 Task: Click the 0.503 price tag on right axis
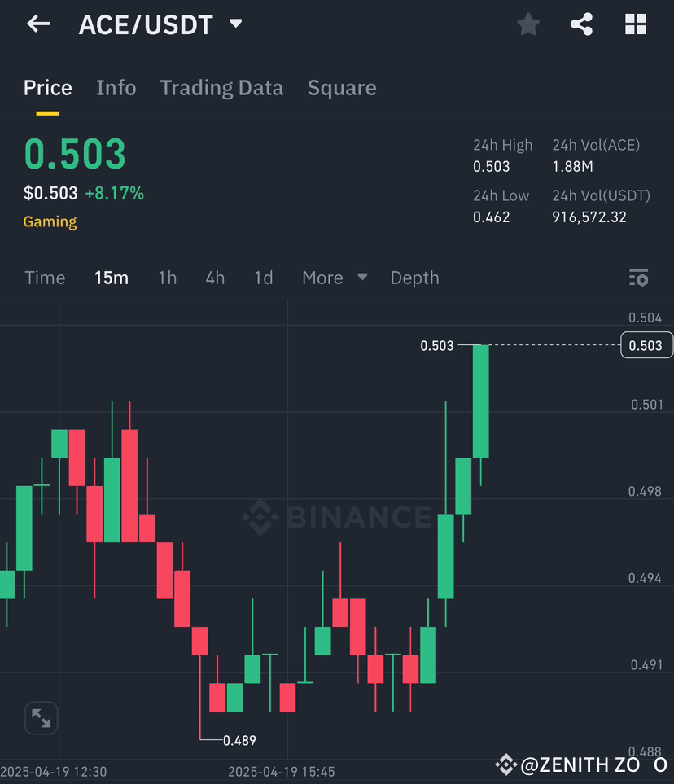tap(646, 345)
